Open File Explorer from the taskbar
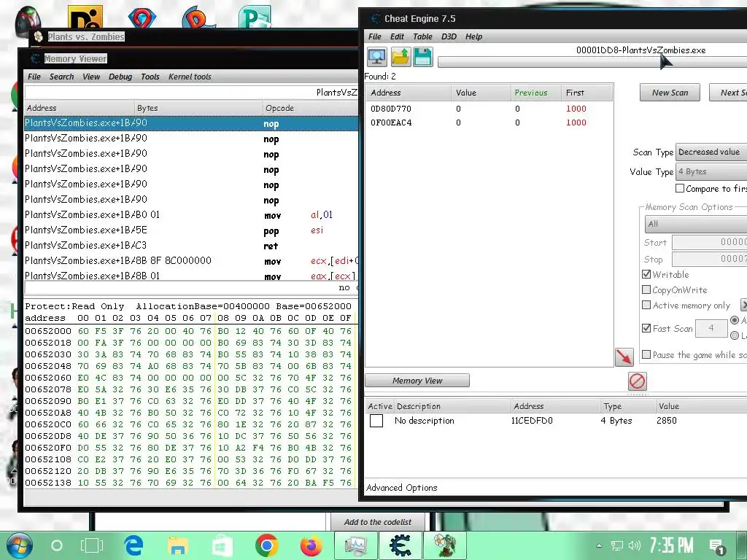Viewport: 747px width, 560px height. click(x=178, y=545)
